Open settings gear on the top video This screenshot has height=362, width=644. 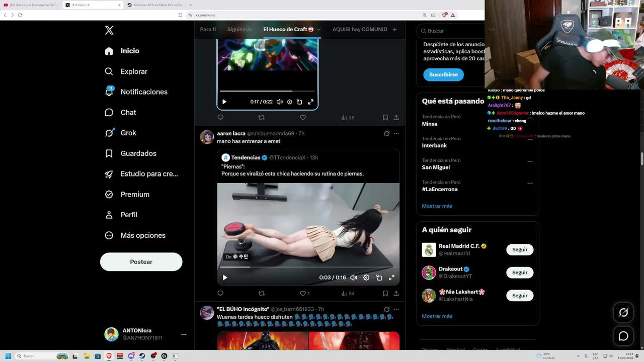[x=289, y=102]
